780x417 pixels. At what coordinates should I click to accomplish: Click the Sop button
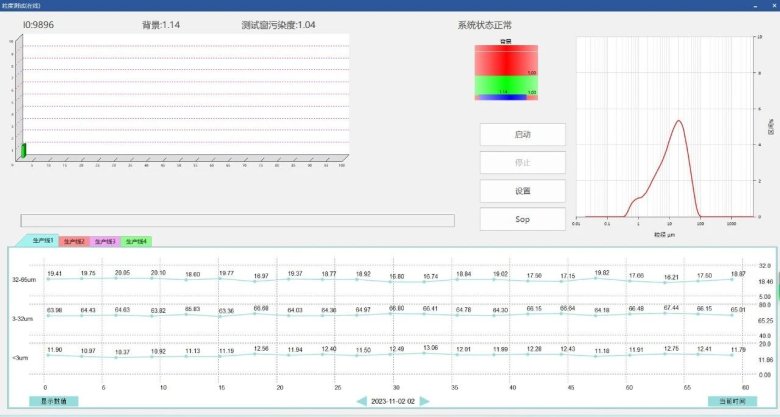(522, 218)
